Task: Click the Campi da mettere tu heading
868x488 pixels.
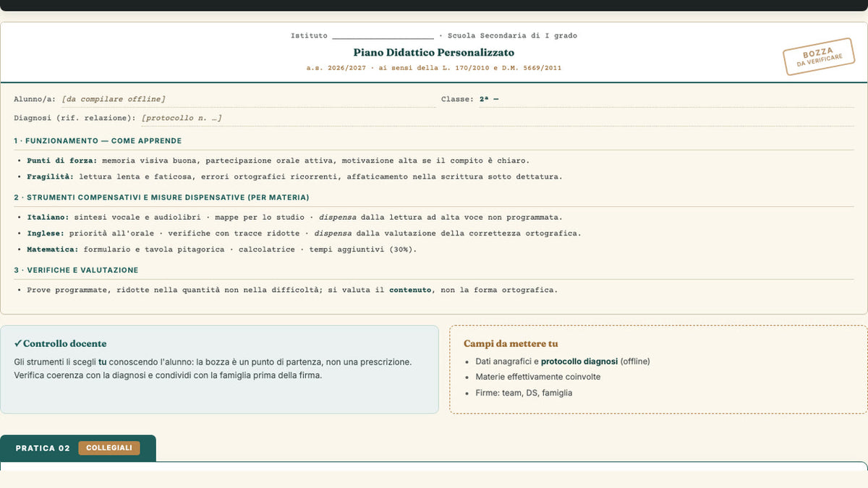Action: [x=511, y=344]
